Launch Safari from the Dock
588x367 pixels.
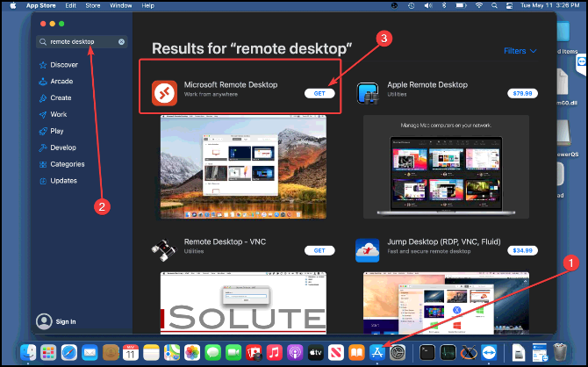(69, 351)
